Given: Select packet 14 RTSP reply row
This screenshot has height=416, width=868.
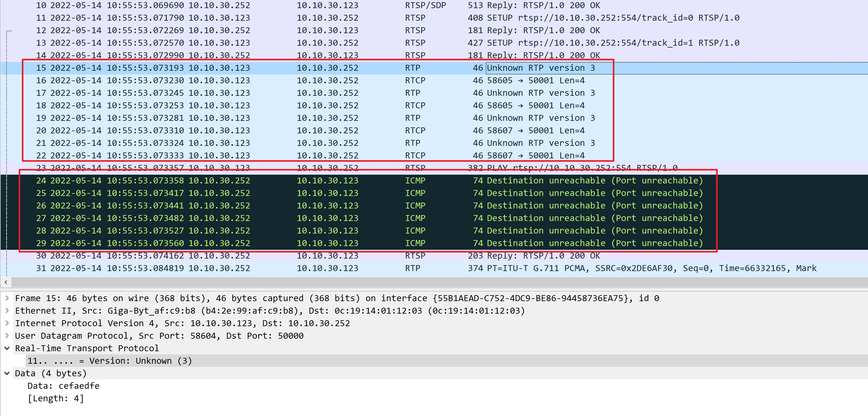Looking at the screenshot, I should pyautogui.click(x=434, y=55).
